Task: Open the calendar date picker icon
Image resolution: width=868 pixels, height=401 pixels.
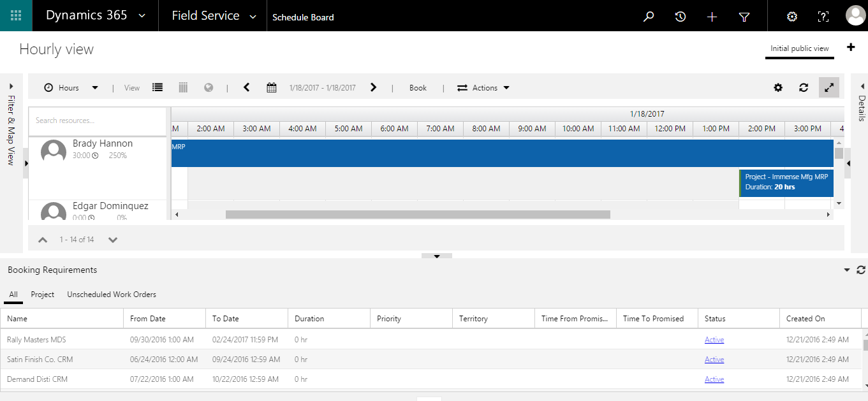Action: [272, 88]
